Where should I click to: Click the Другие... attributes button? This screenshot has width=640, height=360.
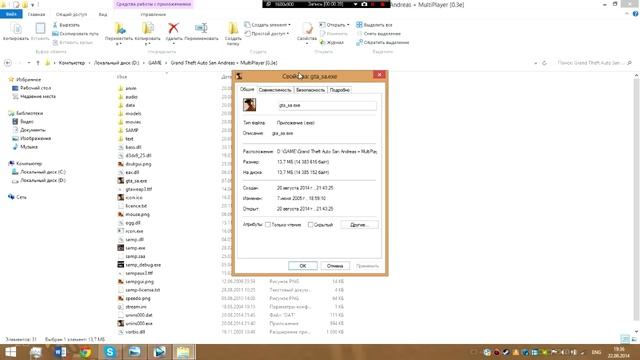[359, 225]
